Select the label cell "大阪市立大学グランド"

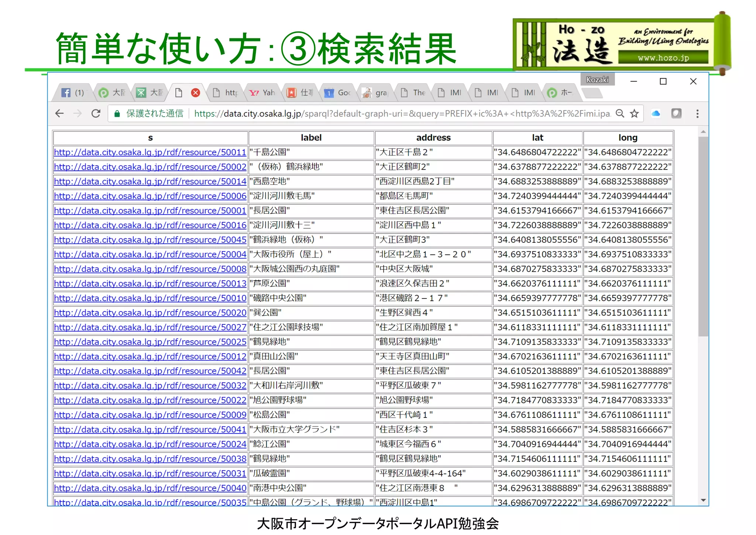click(311, 429)
